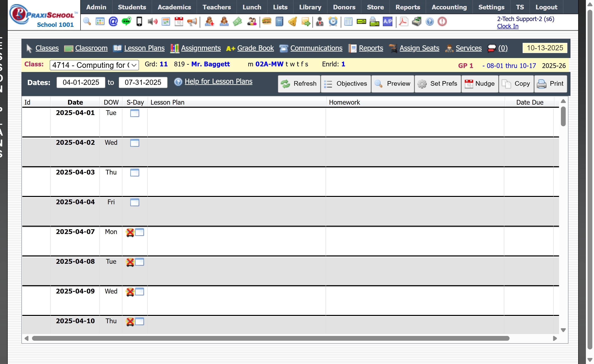The width and height of the screenshot is (594, 364).
Task: Toggle the red X on 2025-04-07
Action: [130, 233]
